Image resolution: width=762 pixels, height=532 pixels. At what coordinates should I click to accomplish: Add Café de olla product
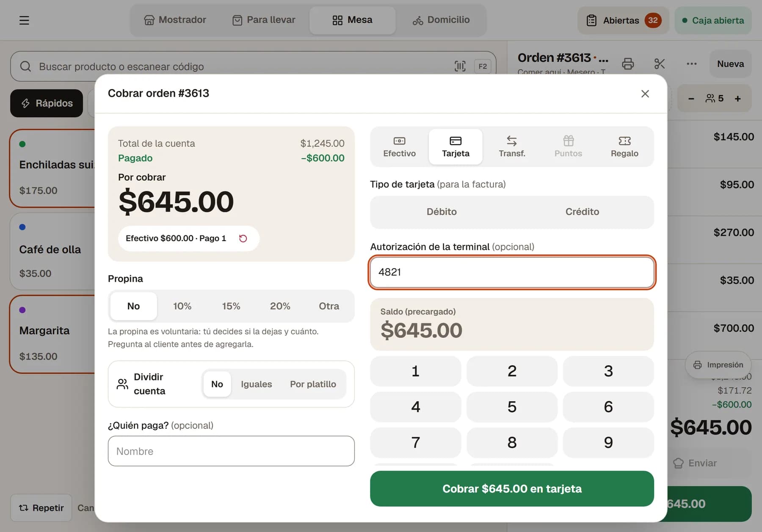pos(52,251)
